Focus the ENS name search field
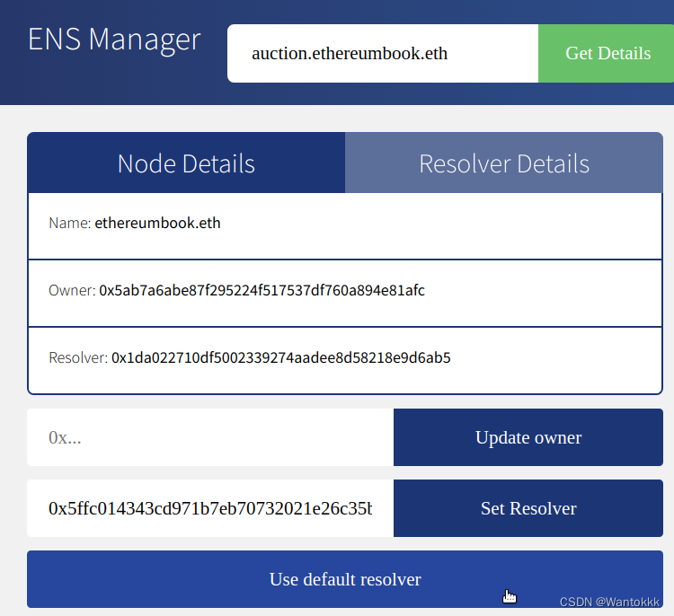 382,53
